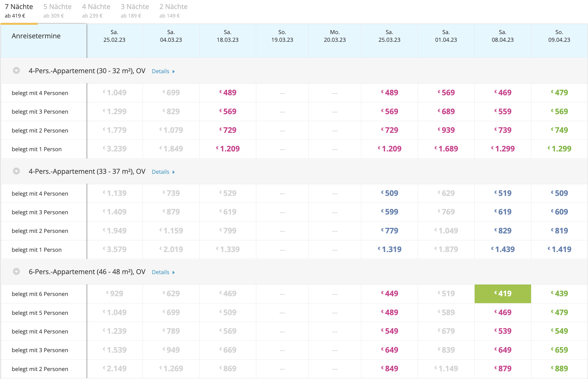Select the highlighted green €419 price cell

click(503, 294)
